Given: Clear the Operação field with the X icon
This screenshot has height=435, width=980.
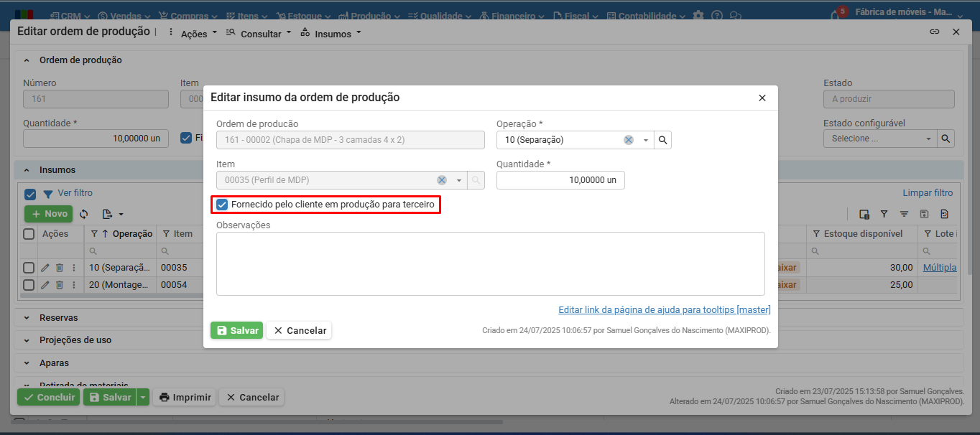Looking at the screenshot, I should coord(629,140).
